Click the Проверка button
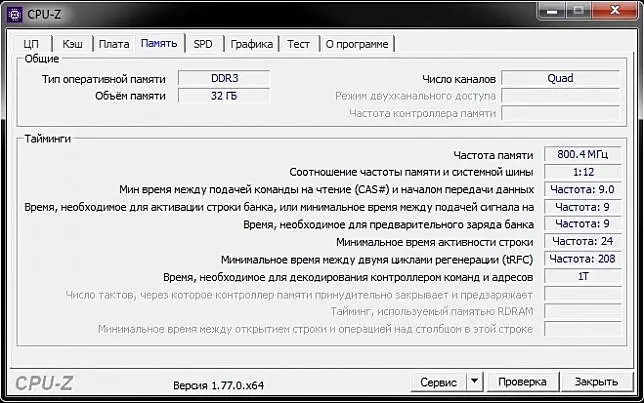 pyautogui.click(x=522, y=382)
